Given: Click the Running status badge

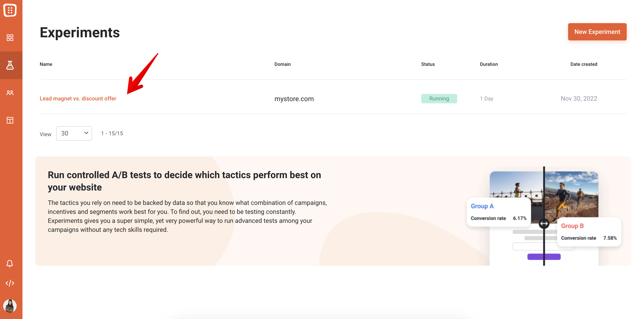Looking at the screenshot, I should [x=439, y=99].
